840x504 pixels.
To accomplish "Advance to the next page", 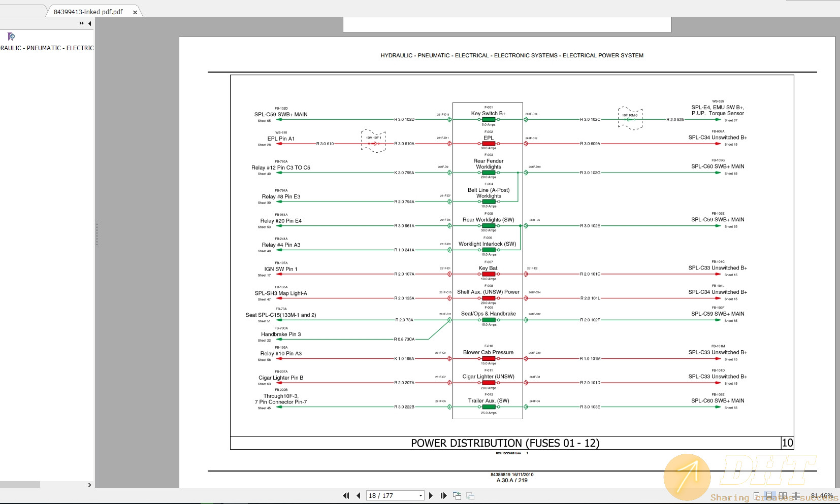I will pyautogui.click(x=431, y=496).
